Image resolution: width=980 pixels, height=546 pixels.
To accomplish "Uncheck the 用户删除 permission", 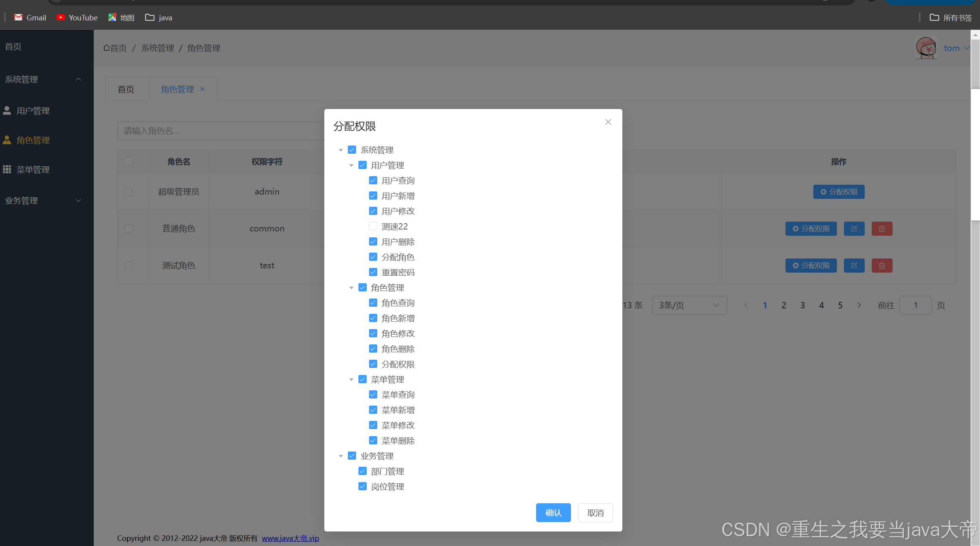I will click(373, 242).
